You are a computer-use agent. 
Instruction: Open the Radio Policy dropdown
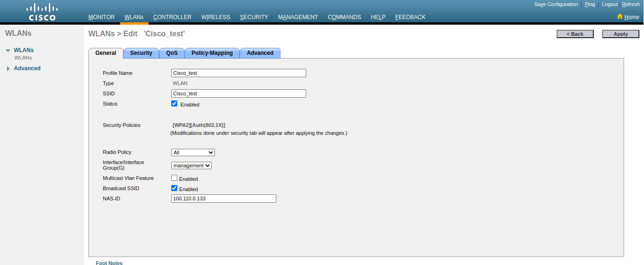point(193,152)
